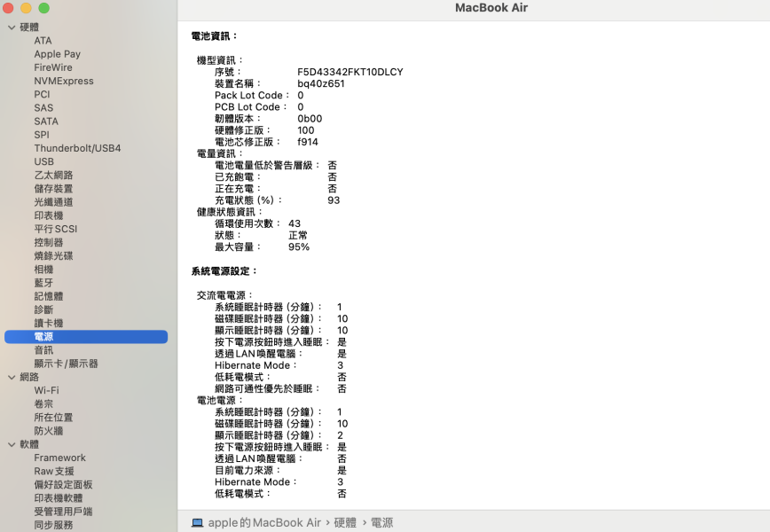This screenshot has height=532, width=770.
Task: Open the Apple Pay entry
Action: coord(57,54)
